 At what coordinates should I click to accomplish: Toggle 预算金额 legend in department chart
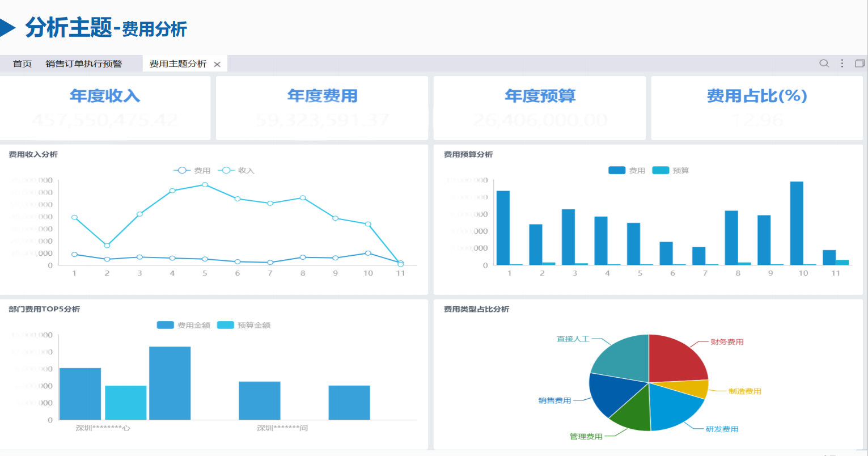244,325
